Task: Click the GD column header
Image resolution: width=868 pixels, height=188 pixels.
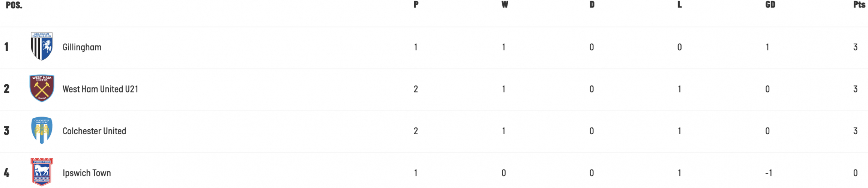Action: click(x=770, y=5)
